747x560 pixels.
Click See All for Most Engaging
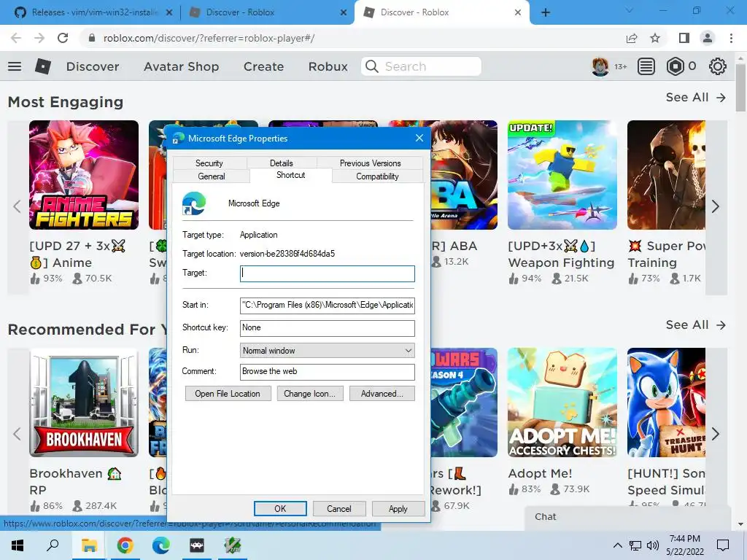[x=696, y=97]
